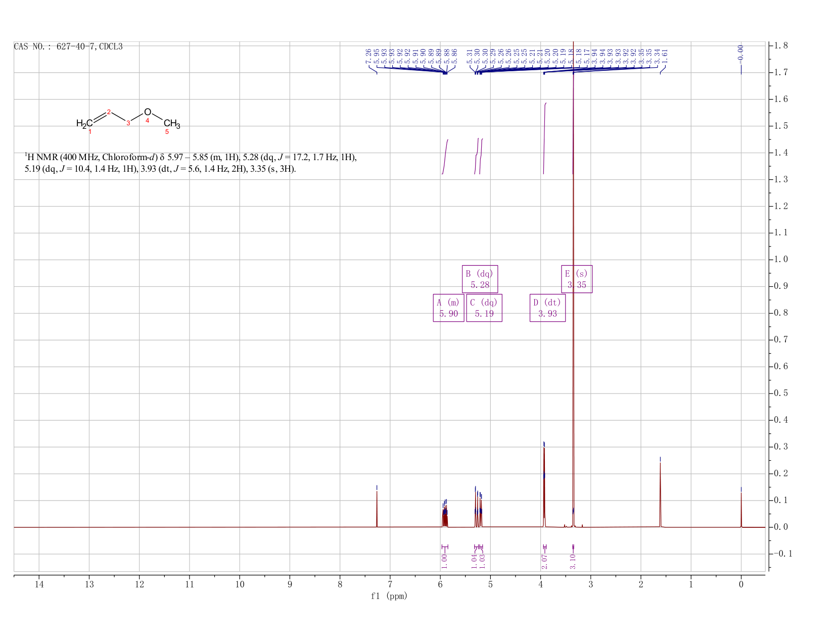Click the 7 tick on ppm axis
The height and width of the screenshot is (644, 834).
(390, 584)
